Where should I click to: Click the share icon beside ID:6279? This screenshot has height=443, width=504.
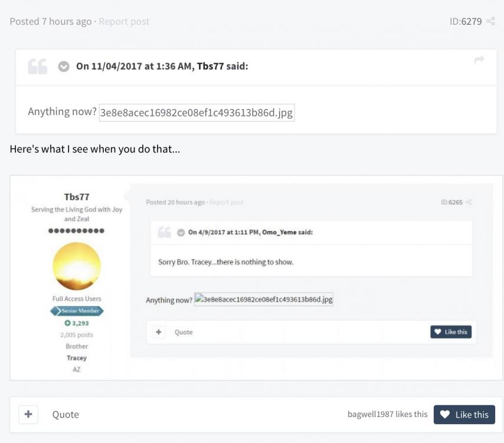tap(490, 22)
